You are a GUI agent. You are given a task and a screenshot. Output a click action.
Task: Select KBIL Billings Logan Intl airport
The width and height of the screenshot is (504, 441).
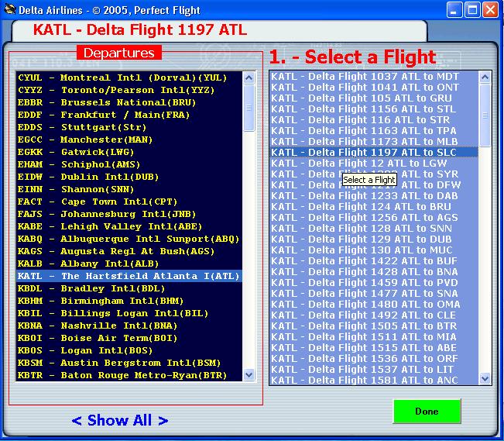tap(129, 313)
